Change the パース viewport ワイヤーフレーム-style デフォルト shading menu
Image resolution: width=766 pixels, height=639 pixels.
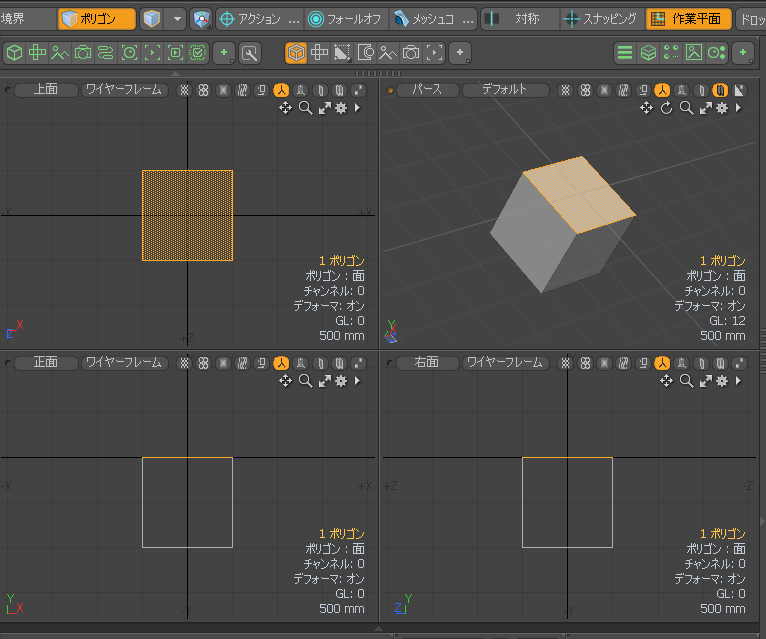[x=504, y=90]
